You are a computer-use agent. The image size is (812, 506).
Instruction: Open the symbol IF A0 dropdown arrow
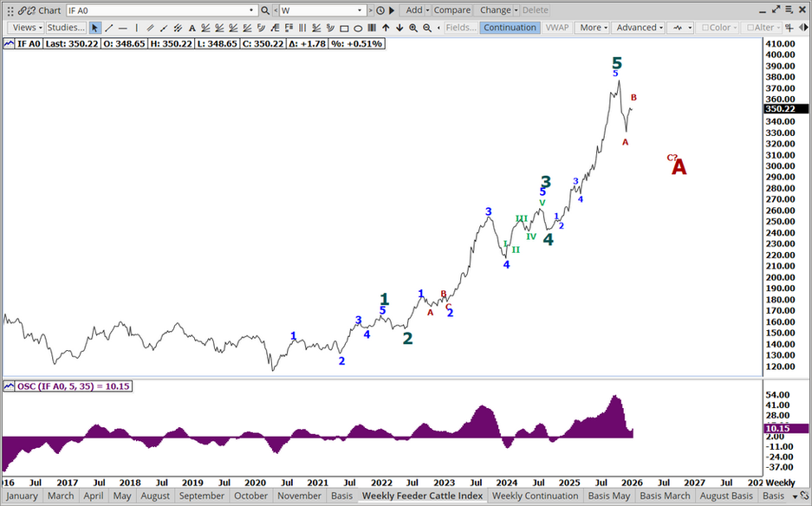251,10
